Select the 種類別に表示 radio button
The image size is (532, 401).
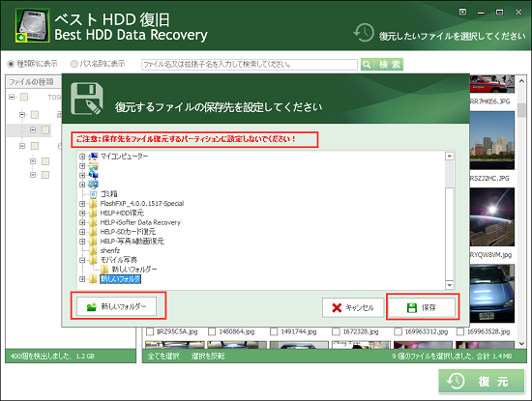pos(11,64)
